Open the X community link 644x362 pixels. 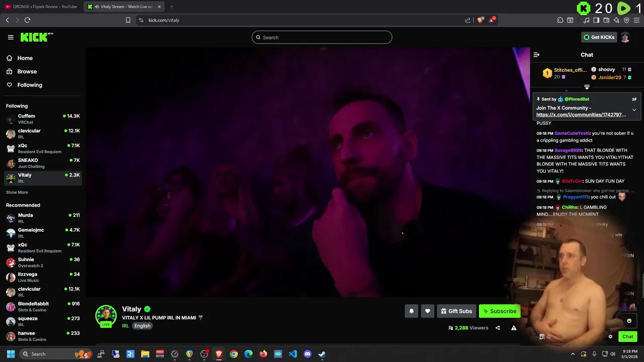click(581, 115)
